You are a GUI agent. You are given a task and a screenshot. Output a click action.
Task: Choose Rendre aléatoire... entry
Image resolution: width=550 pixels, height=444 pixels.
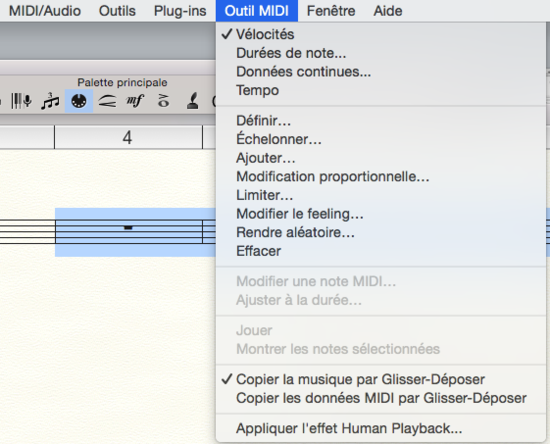point(381,233)
